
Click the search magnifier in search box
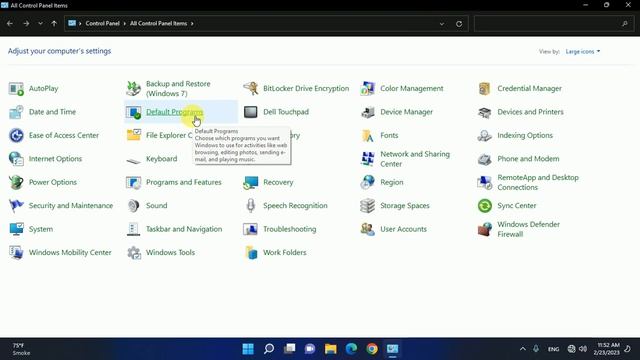point(624,24)
